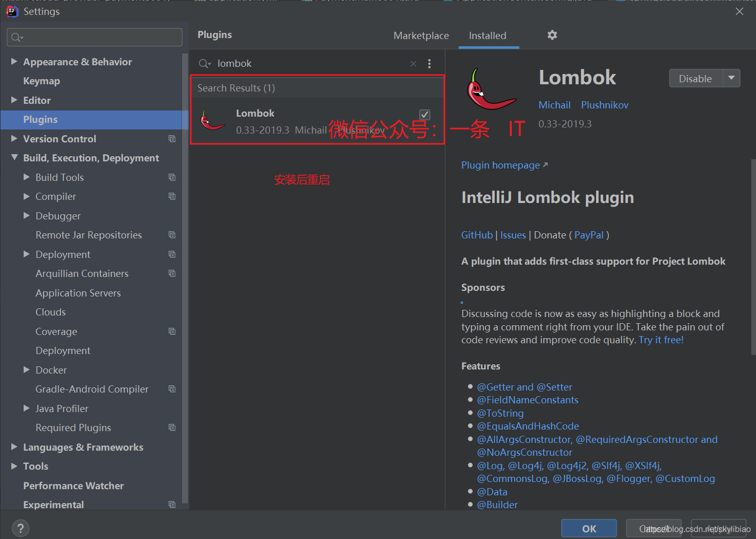Focus the settings search field
This screenshot has height=539, width=756.
coord(95,38)
